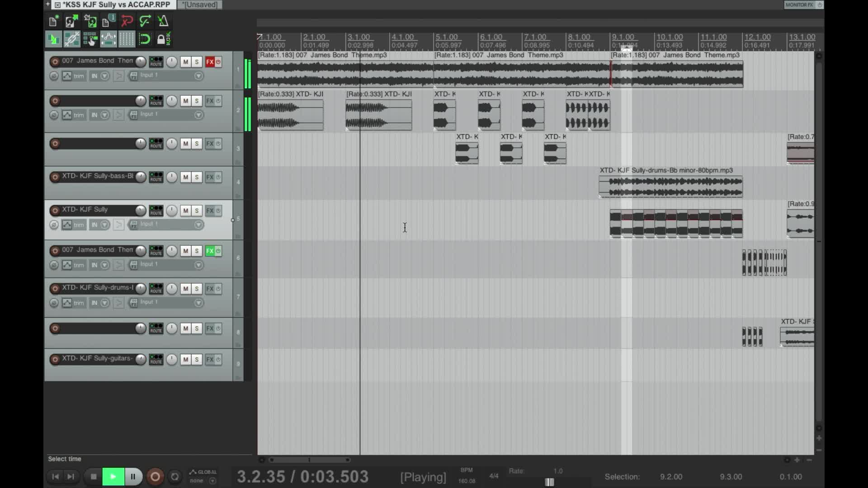Open Input 1 dropdown on track one
This screenshot has width=868, height=488.
click(x=198, y=76)
